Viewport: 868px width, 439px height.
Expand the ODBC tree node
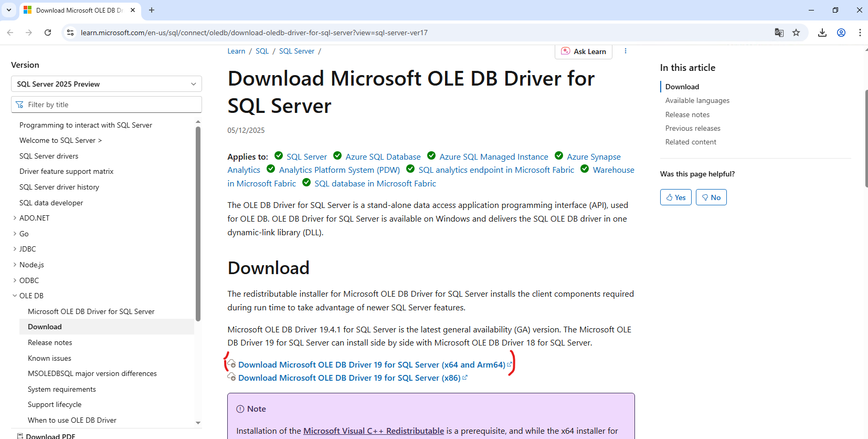click(15, 280)
